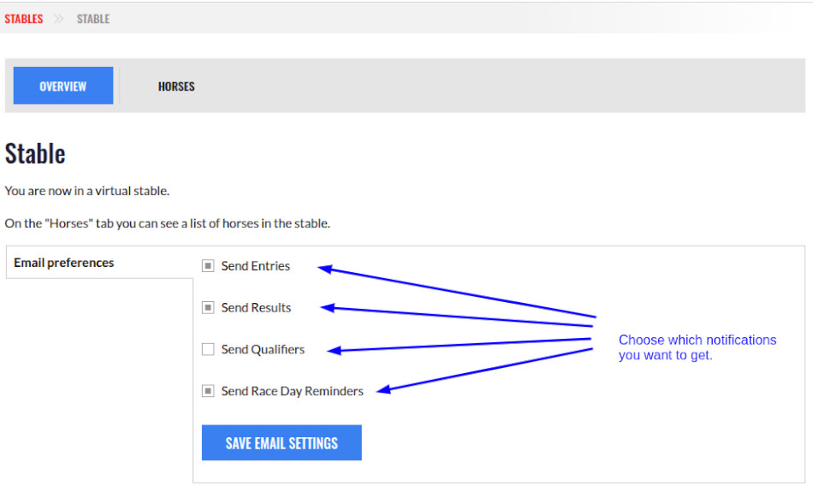Screen dimensions: 813x504
Task: Click the "Stable" page heading
Action: pyautogui.click(x=35, y=154)
